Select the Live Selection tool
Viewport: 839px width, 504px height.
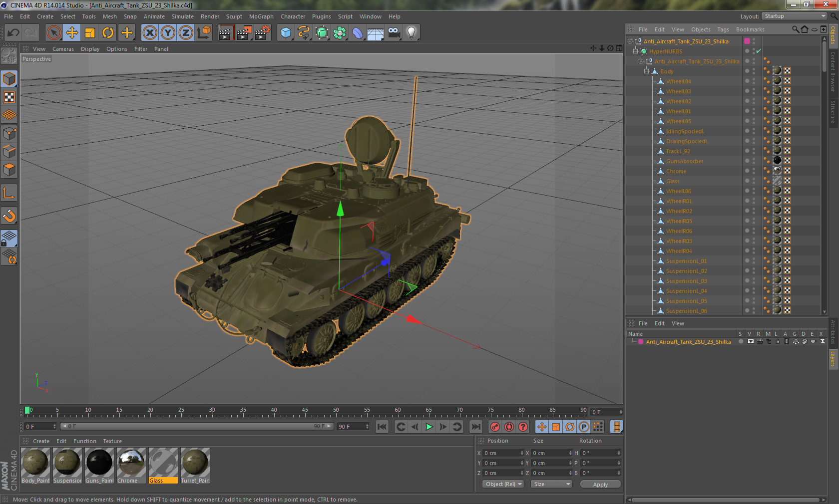[x=54, y=33]
